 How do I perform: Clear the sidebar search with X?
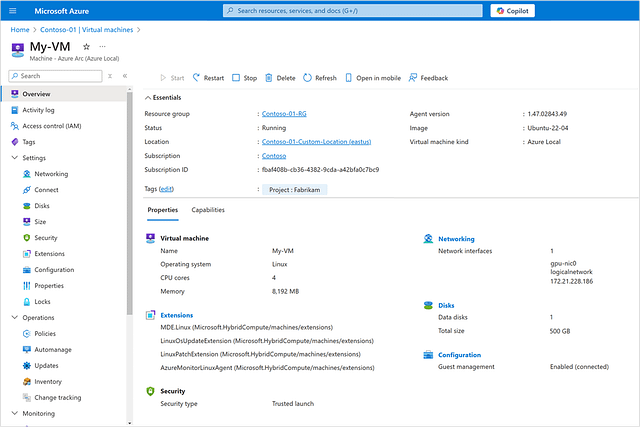coord(109,76)
